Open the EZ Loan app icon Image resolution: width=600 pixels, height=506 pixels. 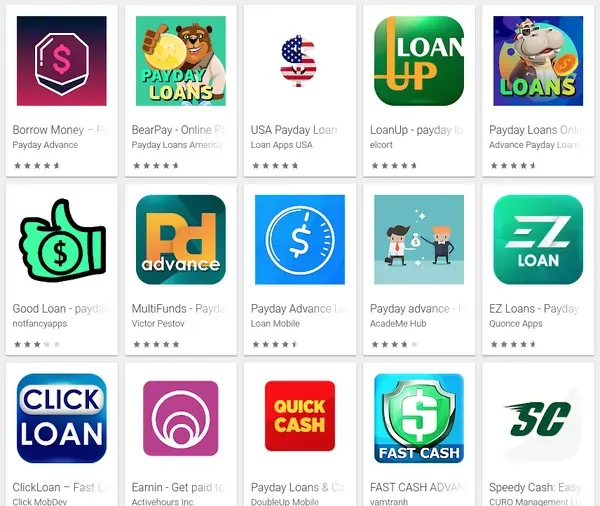[x=538, y=240]
